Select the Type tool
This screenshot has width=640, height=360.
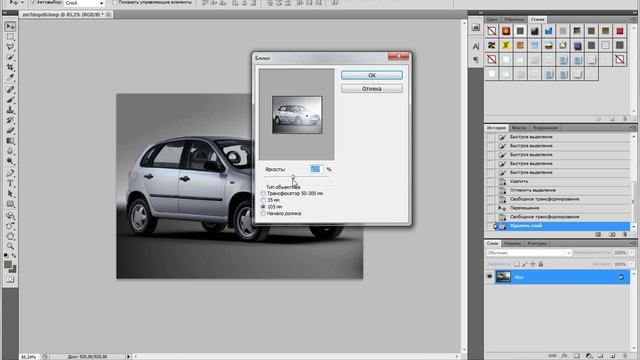[10, 183]
